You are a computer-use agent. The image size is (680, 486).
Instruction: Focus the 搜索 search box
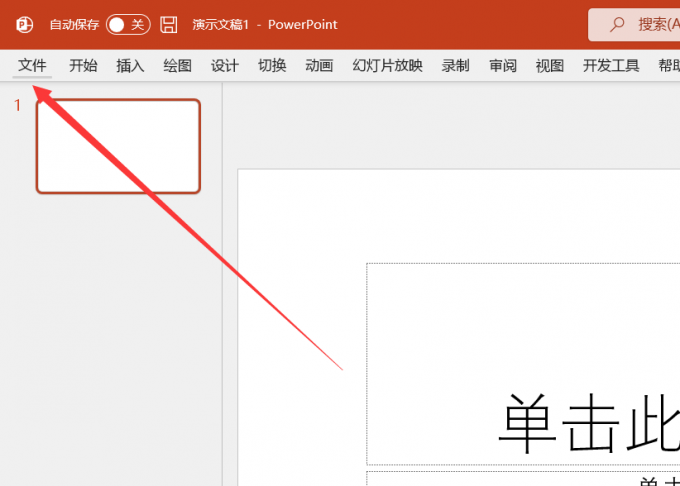[634, 25]
